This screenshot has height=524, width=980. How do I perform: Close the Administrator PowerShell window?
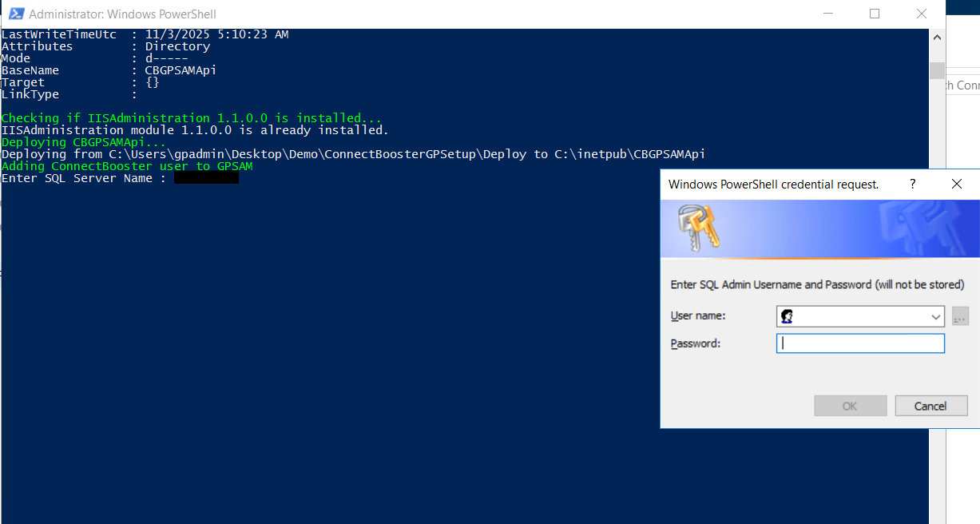pyautogui.click(x=922, y=14)
